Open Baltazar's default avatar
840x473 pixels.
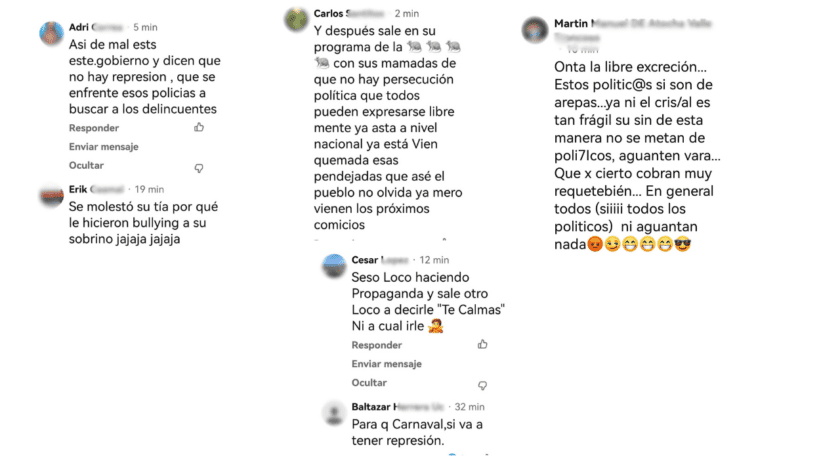(x=334, y=413)
